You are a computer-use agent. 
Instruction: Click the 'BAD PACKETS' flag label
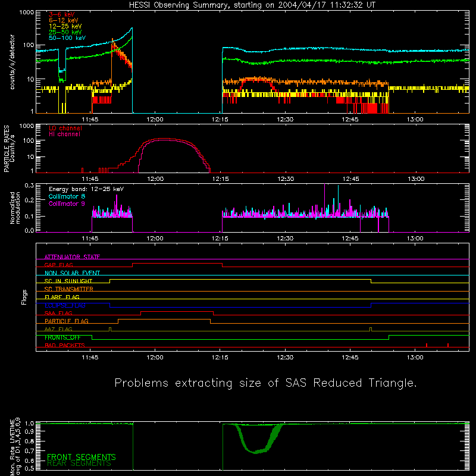pos(65,345)
